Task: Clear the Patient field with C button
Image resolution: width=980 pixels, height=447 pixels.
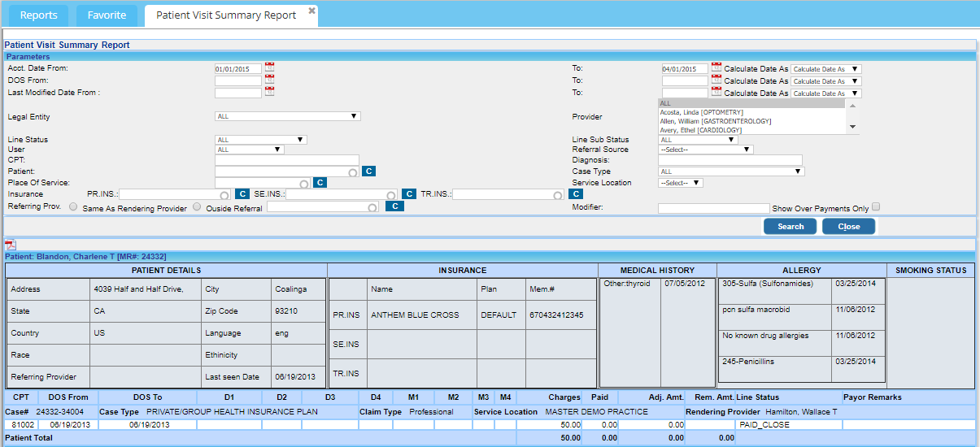Action: tap(368, 171)
